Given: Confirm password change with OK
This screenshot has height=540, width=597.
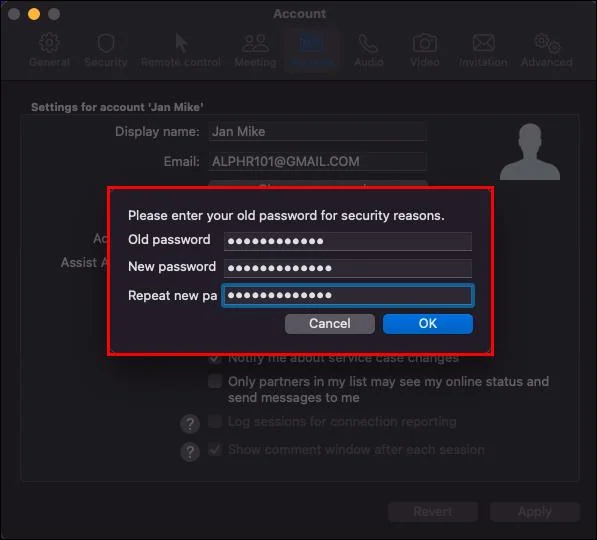Looking at the screenshot, I should point(428,324).
